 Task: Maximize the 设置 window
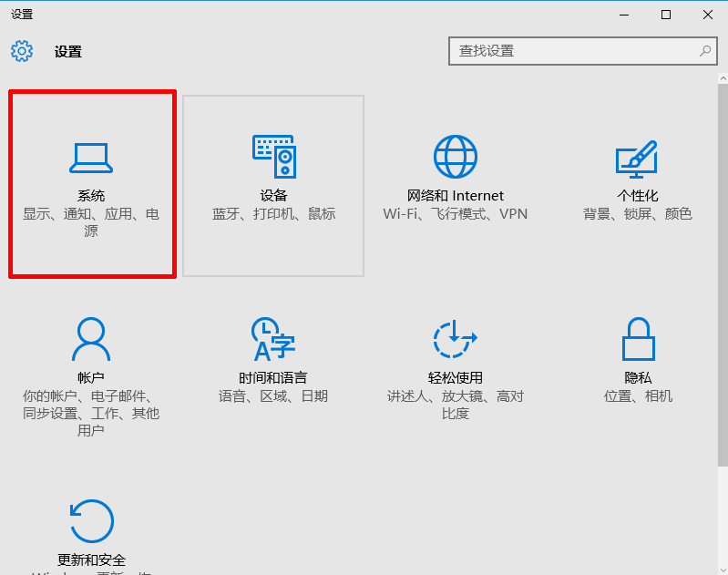click(666, 14)
